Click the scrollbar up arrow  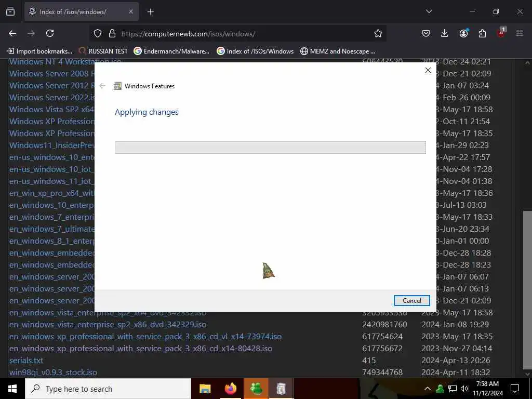point(527,63)
